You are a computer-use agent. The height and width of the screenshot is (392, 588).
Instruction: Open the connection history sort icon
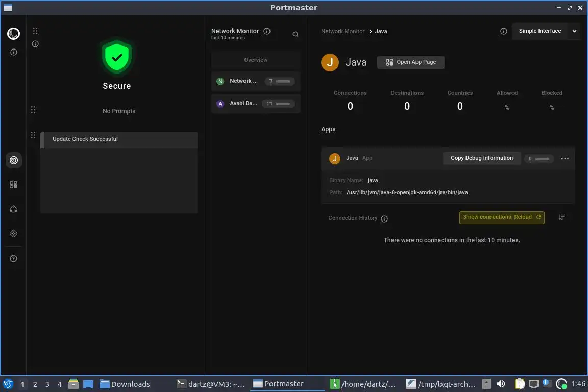click(562, 217)
